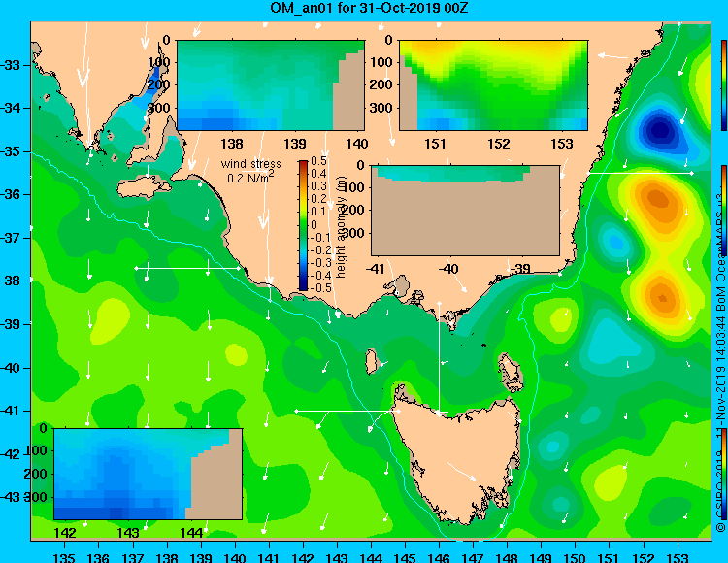Click the -40 label under the middle inset
Viewport: 728px width, 563px height.
[448, 269]
